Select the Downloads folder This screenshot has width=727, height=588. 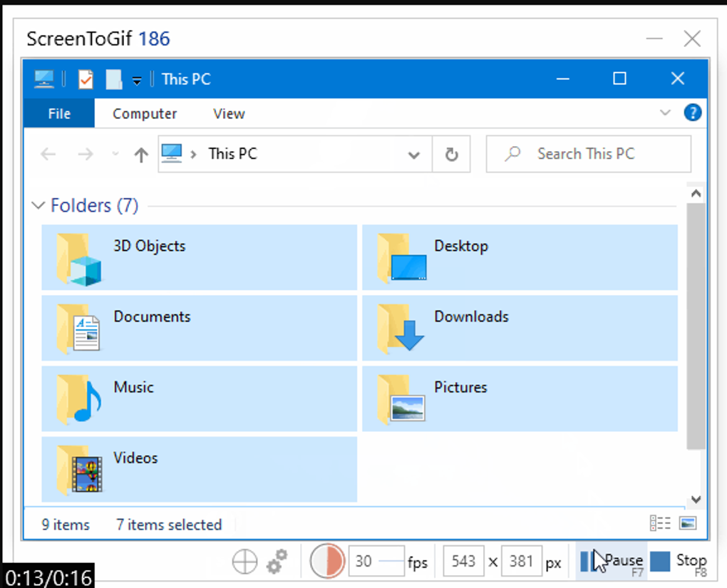[x=520, y=328]
